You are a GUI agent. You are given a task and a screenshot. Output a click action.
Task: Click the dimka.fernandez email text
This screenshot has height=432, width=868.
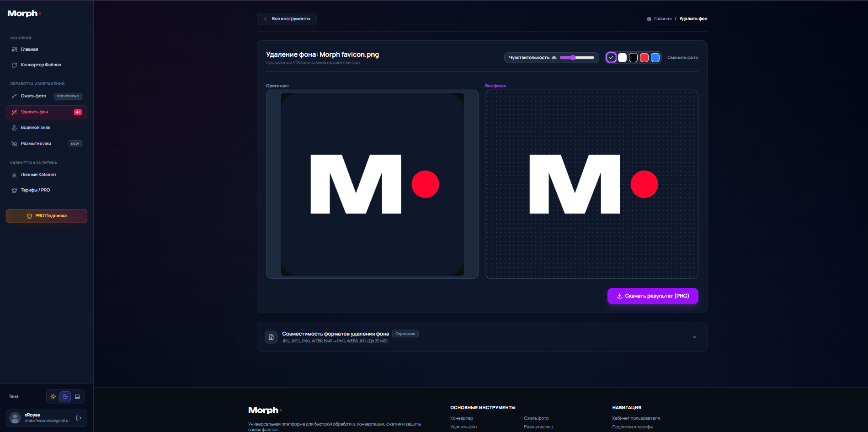pyautogui.click(x=48, y=421)
